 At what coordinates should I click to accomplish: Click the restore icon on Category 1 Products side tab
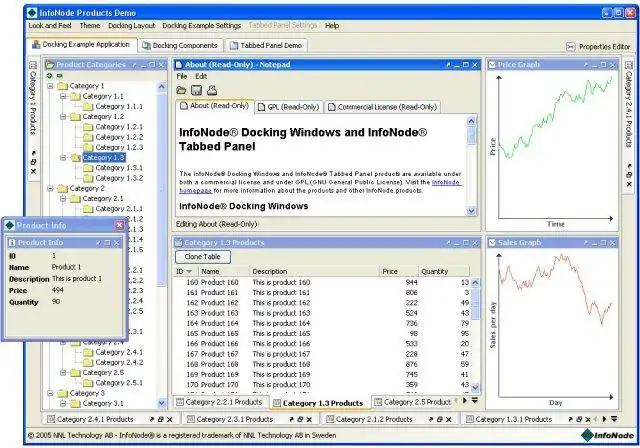pos(33,162)
